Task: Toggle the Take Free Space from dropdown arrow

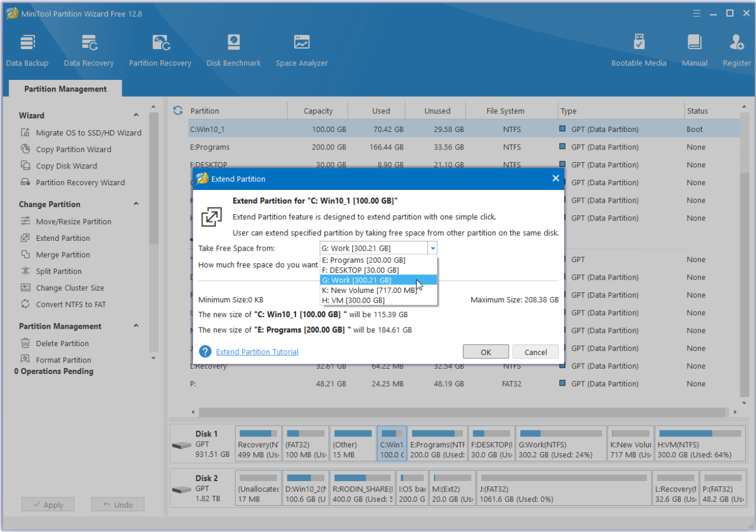Action: tap(432, 248)
